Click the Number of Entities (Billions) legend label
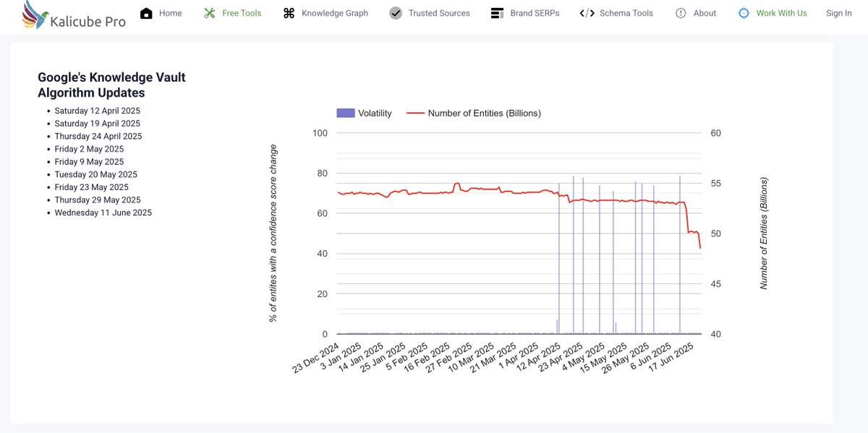Screen dimensions: 868x433 coord(485,113)
